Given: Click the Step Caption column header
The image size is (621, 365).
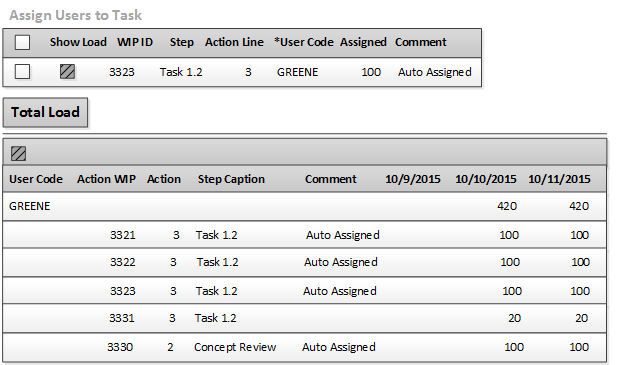Looking at the screenshot, I should (x=231, y=179).
